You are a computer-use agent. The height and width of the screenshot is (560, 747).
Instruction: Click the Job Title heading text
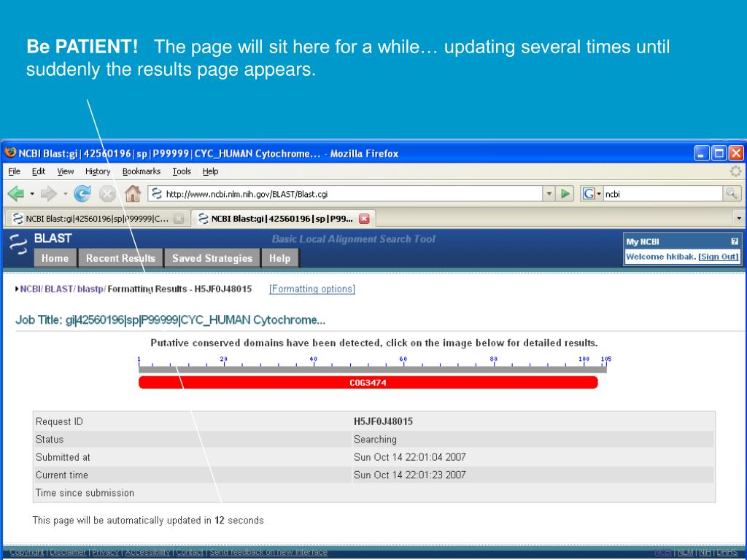(x=170, y=320)
